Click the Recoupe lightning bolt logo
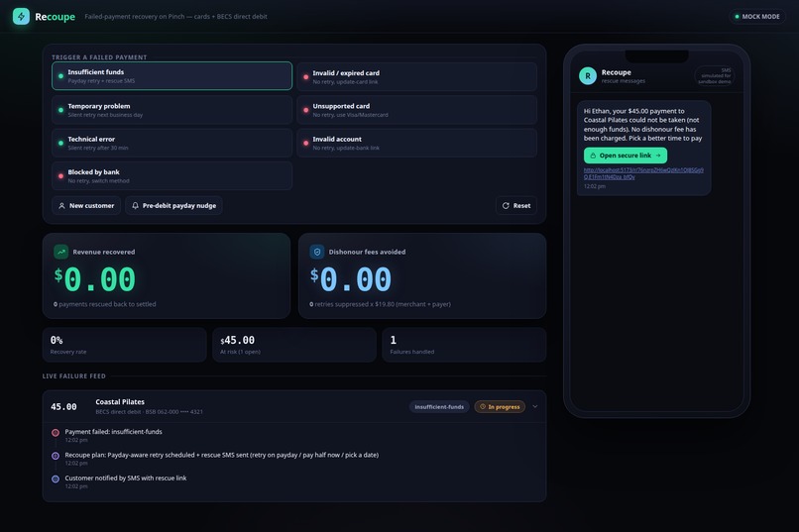 (x=21, y=16)
